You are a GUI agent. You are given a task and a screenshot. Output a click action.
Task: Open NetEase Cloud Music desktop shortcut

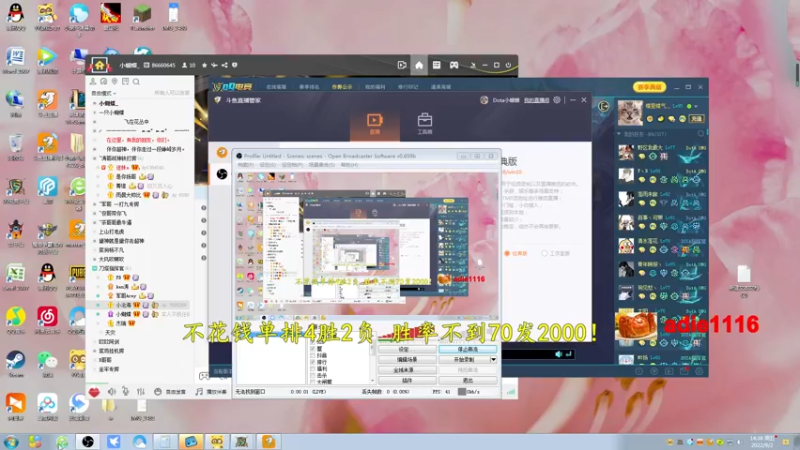coord(47,320)
